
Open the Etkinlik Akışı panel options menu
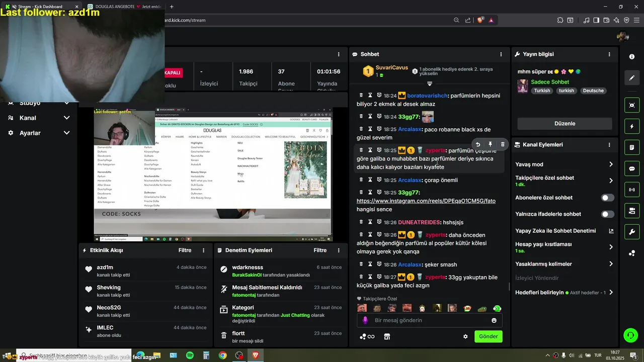204,250
